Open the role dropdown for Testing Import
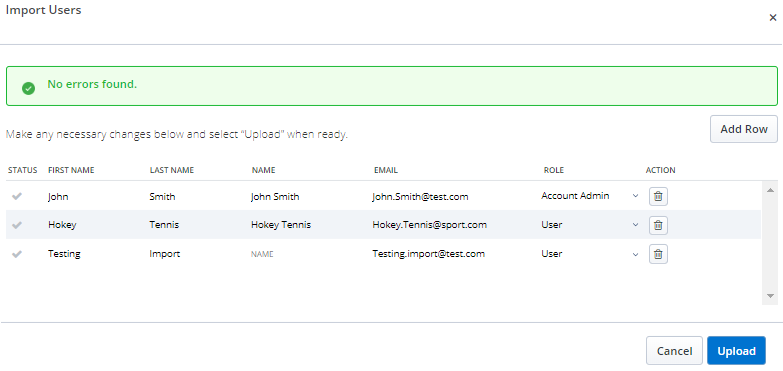The width and height of the screenshot is (783, 371). click(590, 254)
